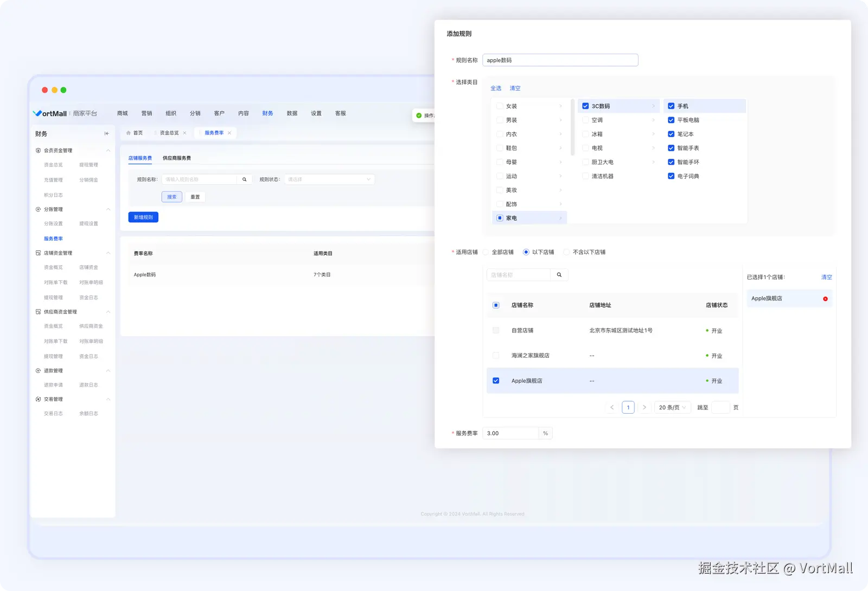Viewport: 868px width, 591px height.
Task: Switch to the 店铺服务费 tab
Action: coord(140,158)
